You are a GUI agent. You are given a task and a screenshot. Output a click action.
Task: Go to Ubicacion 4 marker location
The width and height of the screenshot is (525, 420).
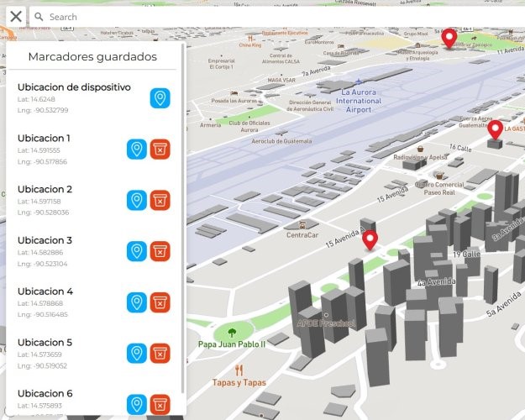tap(136, 302)
